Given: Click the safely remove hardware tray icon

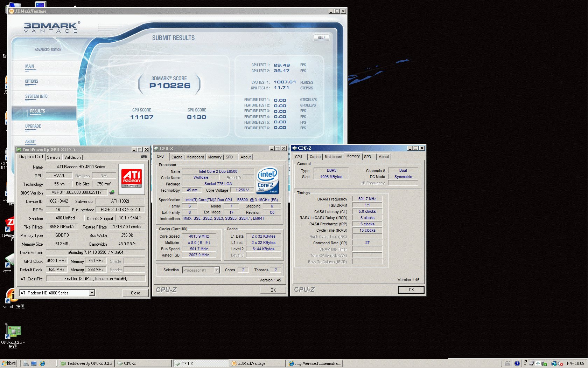Looking at the screenshot, I should click(x=544, y=363).
